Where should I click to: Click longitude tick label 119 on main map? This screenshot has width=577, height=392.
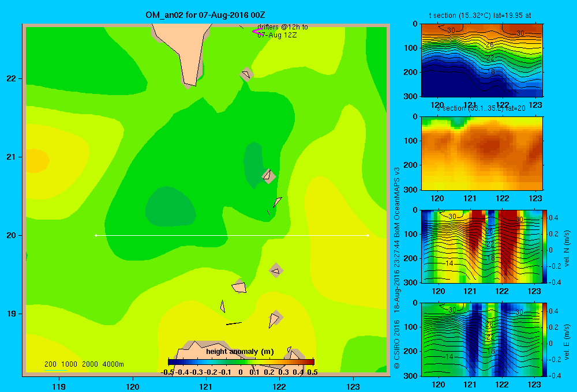click(59, 386)
